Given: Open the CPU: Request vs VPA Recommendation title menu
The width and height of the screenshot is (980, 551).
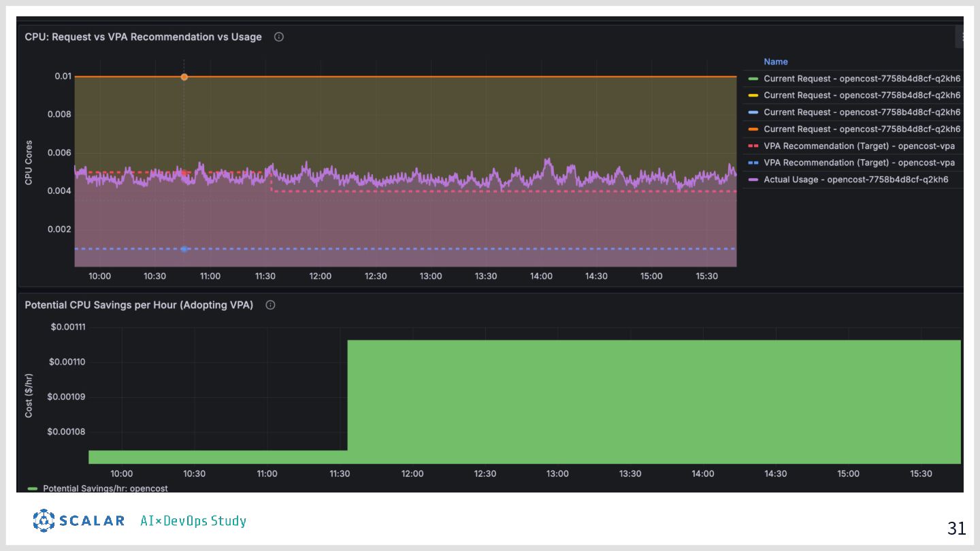Looking at the screenshot, I should click(x=143, y=37).
